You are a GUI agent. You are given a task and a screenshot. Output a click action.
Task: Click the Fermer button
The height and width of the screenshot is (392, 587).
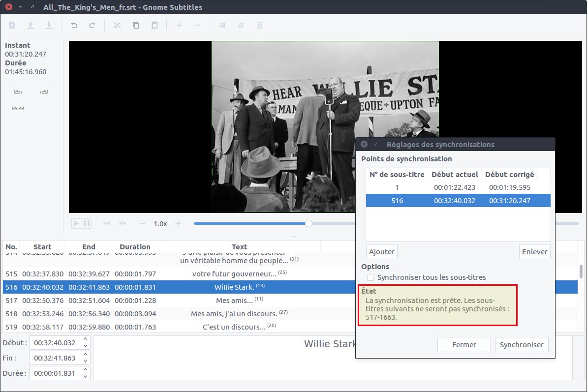coord(464,344)
